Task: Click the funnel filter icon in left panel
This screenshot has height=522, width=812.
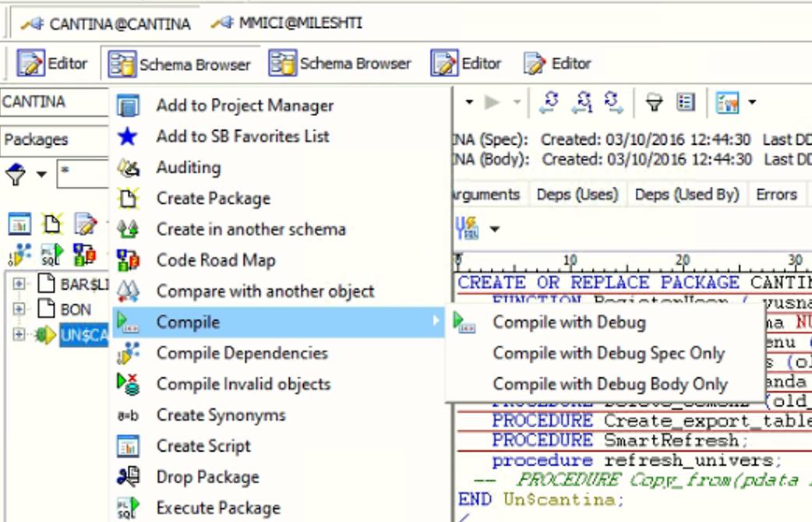Action: [16, 175]
